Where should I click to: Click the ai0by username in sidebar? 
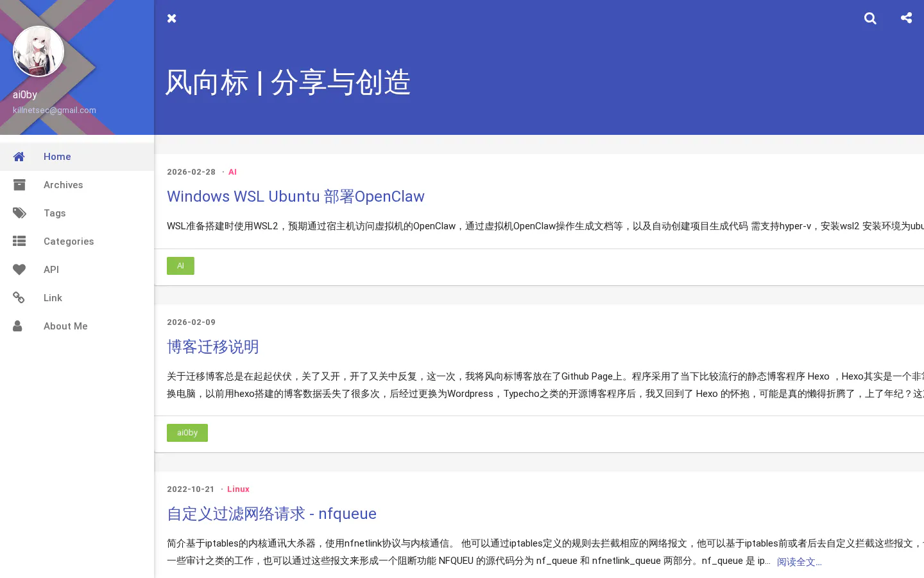click(x=25, y=95)
